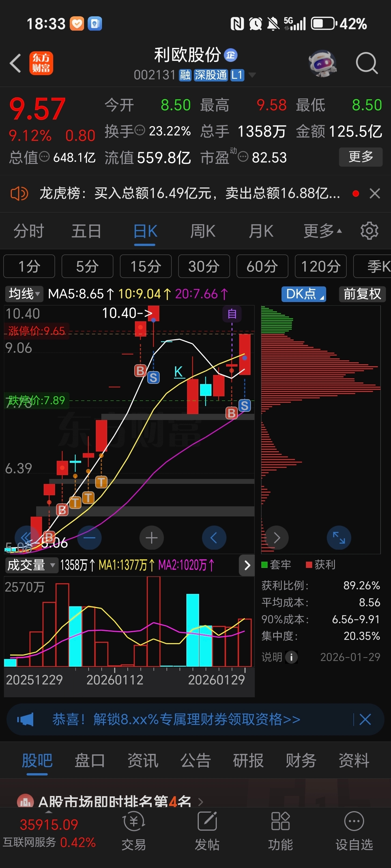Zoom in chart with plus icon

click(x=152, y=537)
